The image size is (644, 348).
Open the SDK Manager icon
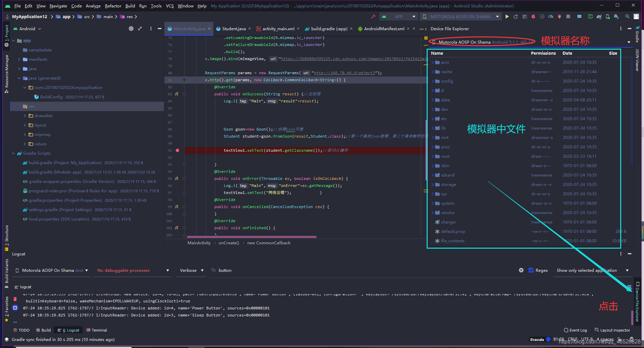[616, 16]
